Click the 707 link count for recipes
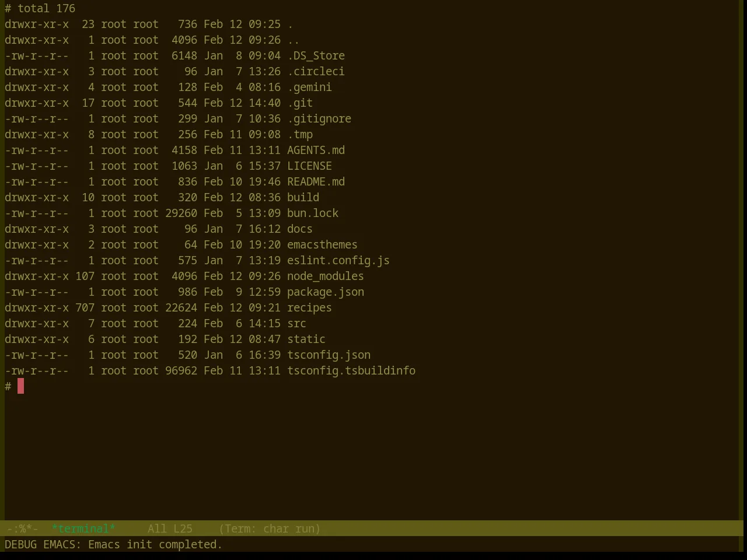The height and width of the screenshot is (560, 747). 85,307
